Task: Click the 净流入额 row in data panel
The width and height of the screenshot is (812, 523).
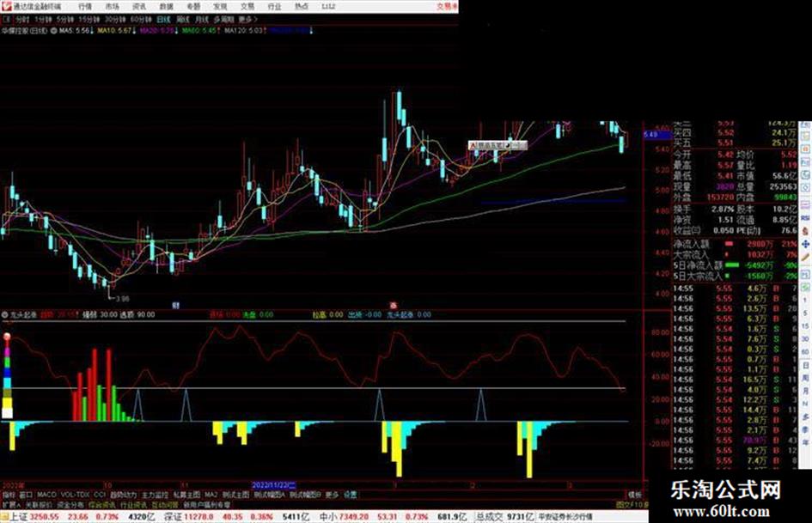Action: [735, 243]
